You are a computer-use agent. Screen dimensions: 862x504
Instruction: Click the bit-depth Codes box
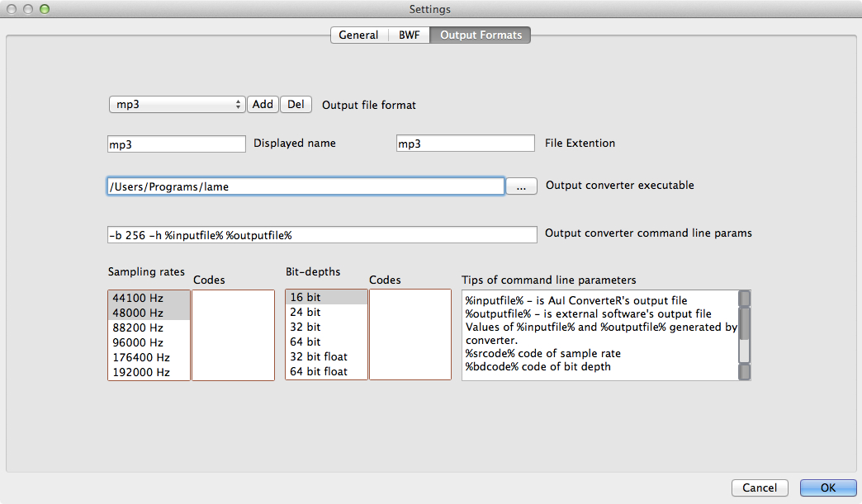click(x=410, y=335)
